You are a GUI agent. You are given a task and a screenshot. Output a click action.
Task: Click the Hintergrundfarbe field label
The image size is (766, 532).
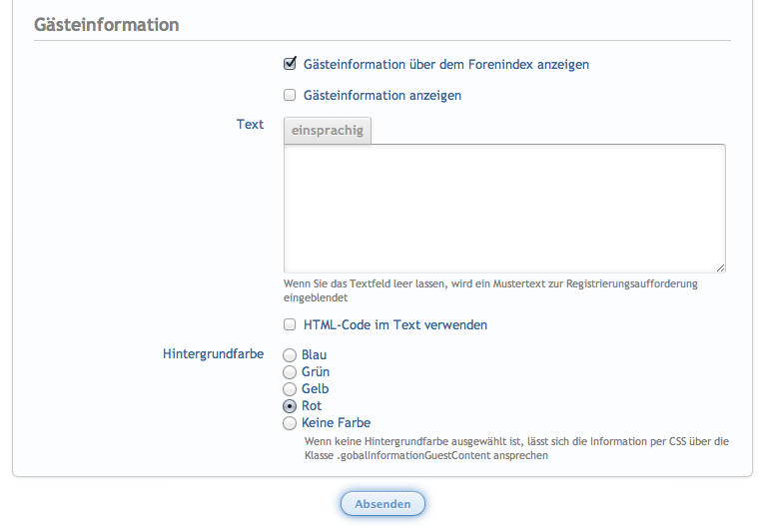(x=213, y=354)
